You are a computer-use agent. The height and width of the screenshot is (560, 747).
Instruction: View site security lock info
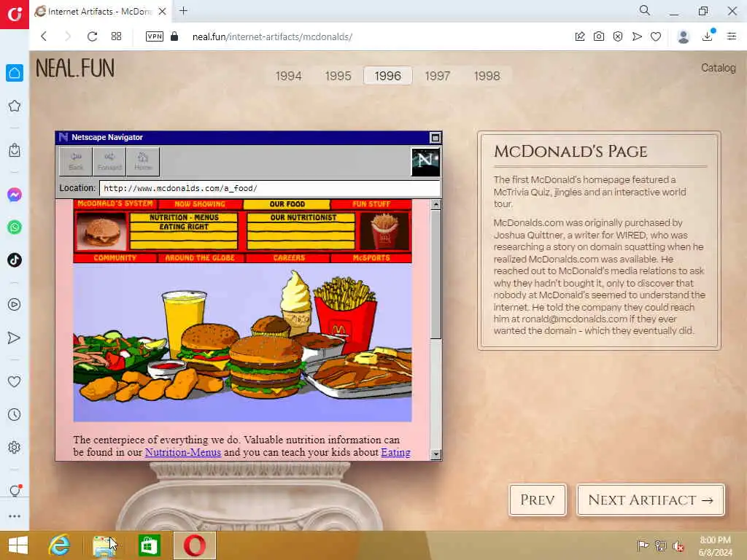coord(174,36)
